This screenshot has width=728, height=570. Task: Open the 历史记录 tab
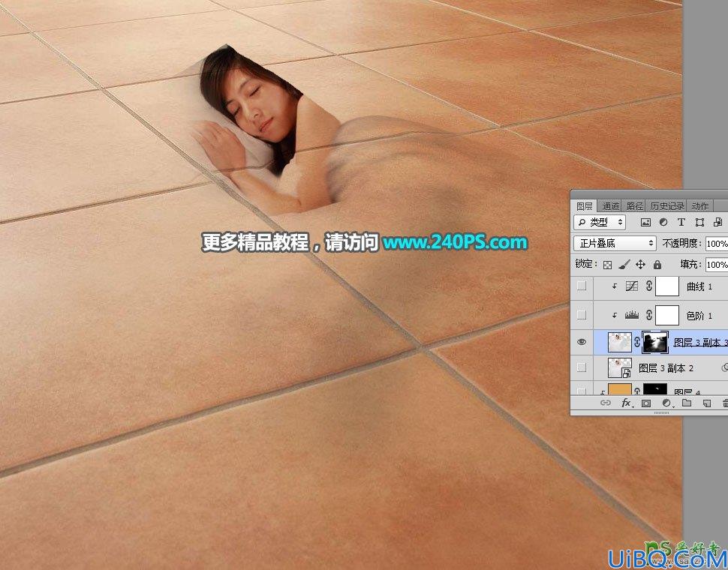pos(667,206)
